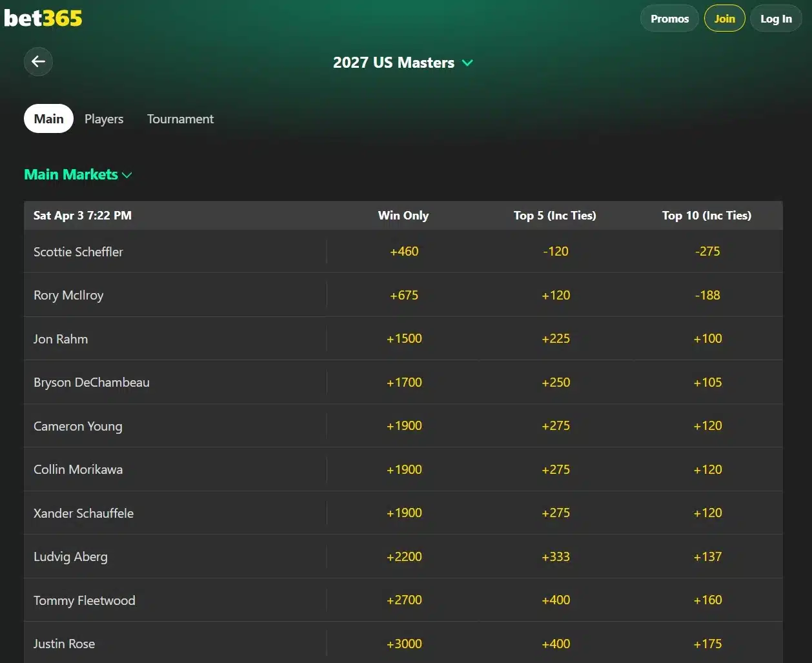
Task: Click the Log In button
Action: click(776, 19)
